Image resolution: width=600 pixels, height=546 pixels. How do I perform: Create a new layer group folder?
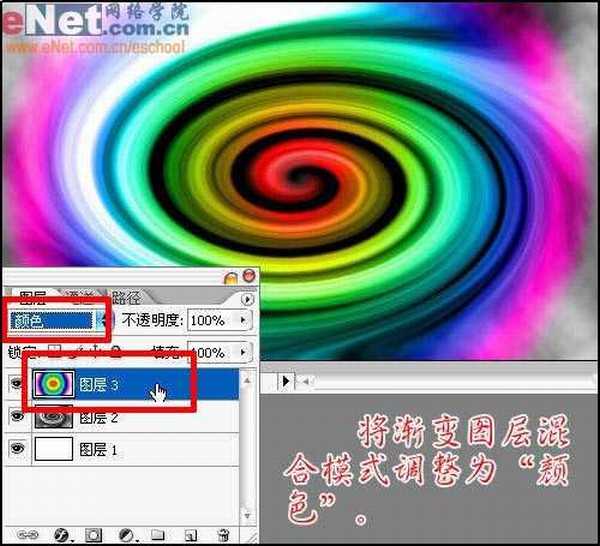click(x=158, y=535)
